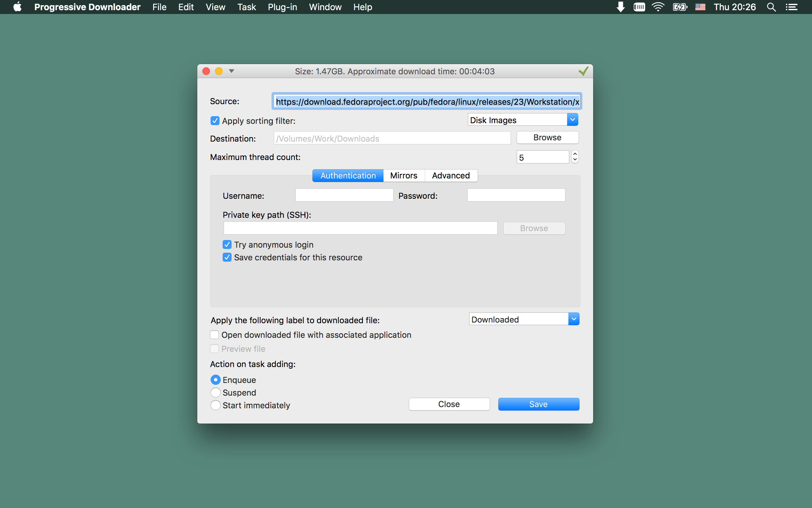Click the Username field

tap(344, 195)
